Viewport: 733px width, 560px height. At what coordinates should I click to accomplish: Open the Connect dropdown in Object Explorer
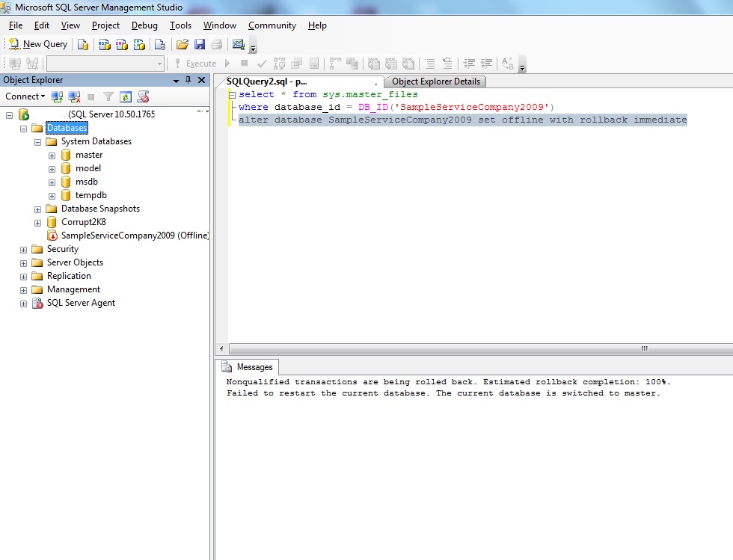pos(25,96)
